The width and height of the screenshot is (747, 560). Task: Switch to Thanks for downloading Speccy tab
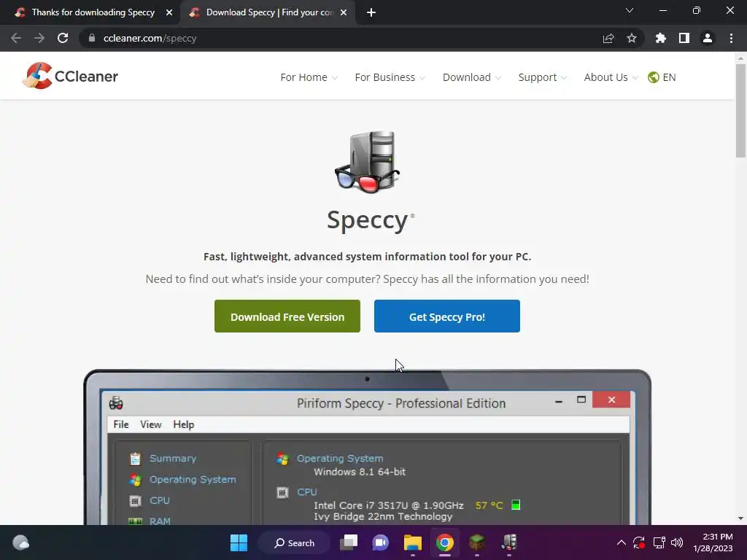pyautogui.click(x=93, y=12)
